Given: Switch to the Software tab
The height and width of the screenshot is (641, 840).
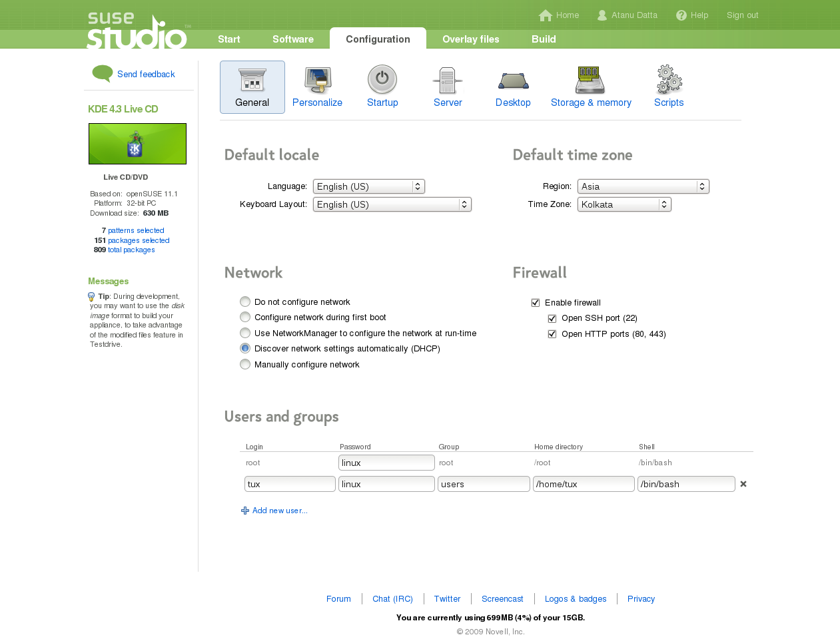Looking at the screenshot, I should [293, 39].
